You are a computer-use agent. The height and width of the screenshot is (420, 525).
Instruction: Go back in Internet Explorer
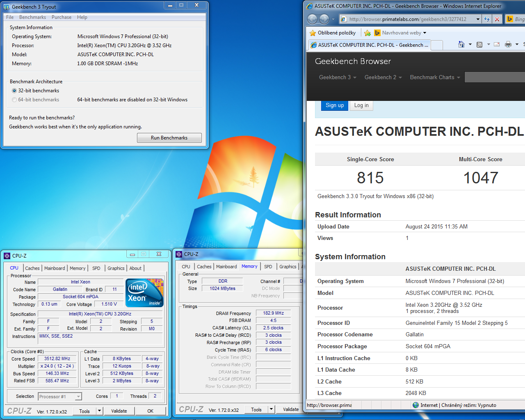click(x=312, y=19)
